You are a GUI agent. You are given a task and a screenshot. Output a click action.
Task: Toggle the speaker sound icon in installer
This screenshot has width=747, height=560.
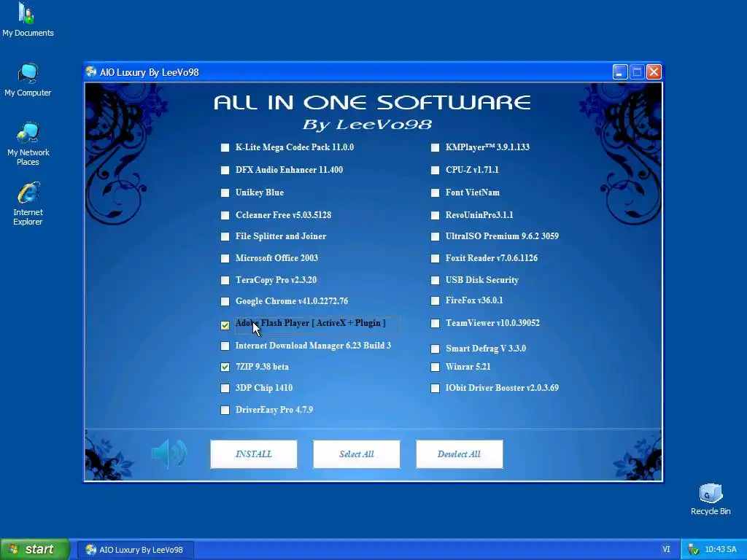point(169,454)
